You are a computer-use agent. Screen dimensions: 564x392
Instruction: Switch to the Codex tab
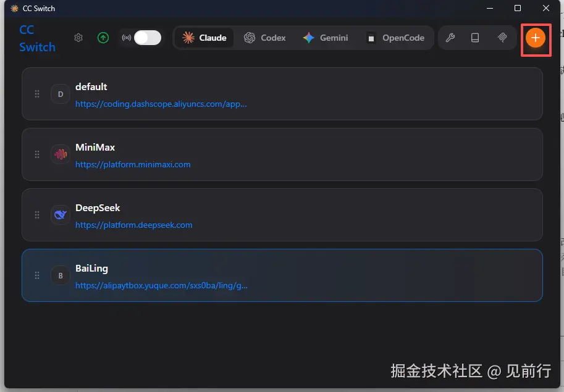[265, 38]
